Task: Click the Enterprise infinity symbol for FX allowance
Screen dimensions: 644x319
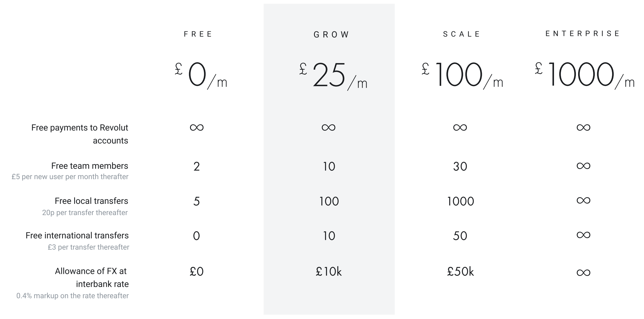Action: 583,272
